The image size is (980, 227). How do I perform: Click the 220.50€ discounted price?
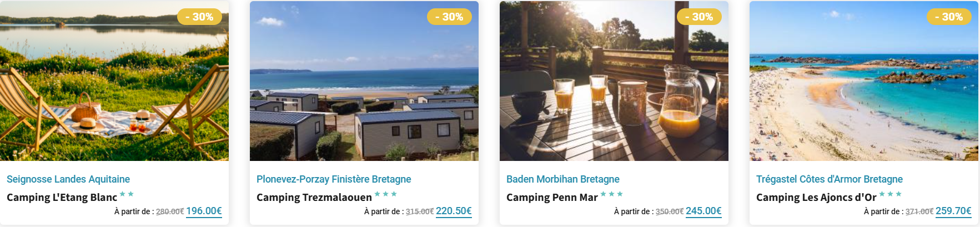coord(454,211)
